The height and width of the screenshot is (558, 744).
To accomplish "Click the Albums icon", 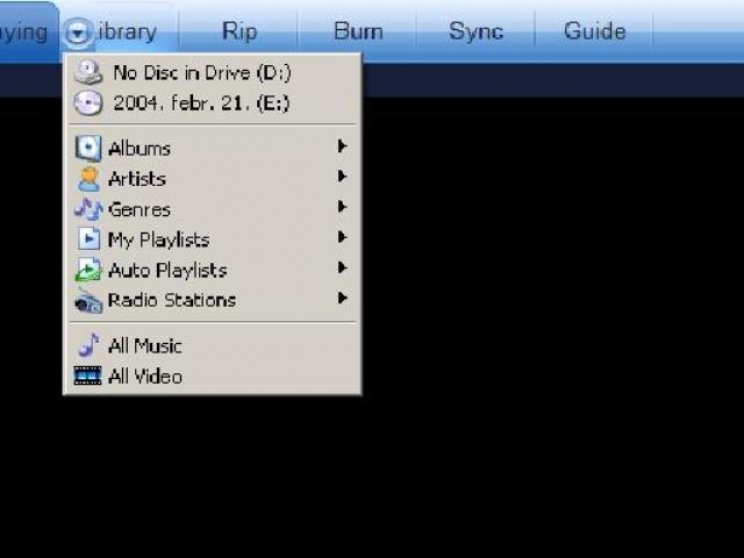I will (x=88, y=148).
